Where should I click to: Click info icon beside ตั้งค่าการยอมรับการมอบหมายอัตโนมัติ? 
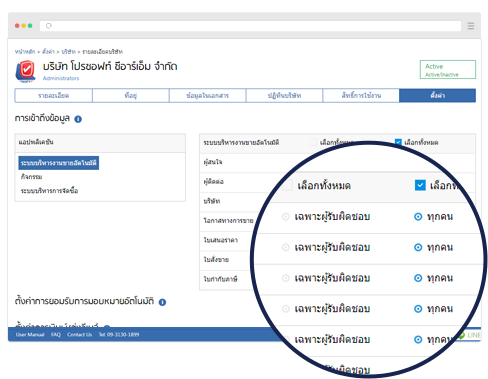point(162,302)
